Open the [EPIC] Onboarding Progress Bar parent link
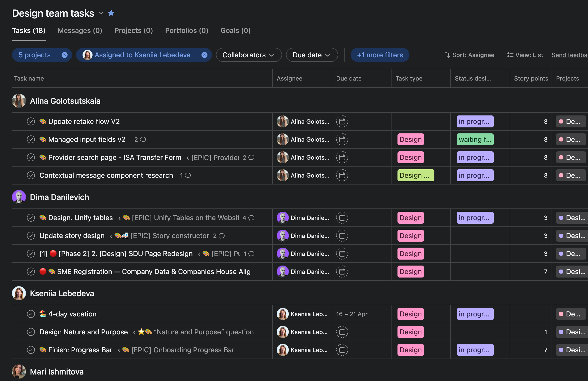Viewport: 588px width, 381px height. (x=179, y=350)
